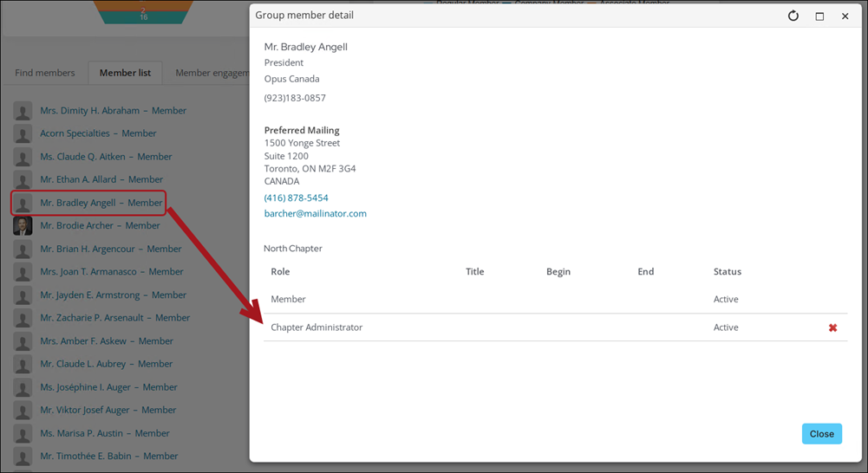Remove Chapter Administrator role with red X
Image resolution: width=868 pixels, height=473 pixels.
coord(832,327)
